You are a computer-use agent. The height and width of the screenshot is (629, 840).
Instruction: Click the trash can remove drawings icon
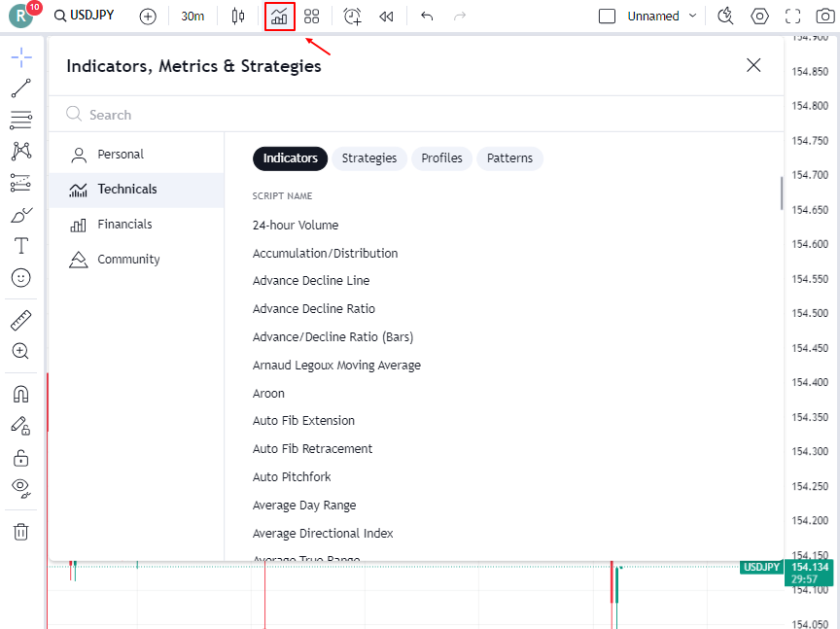(x=20, y=531)
